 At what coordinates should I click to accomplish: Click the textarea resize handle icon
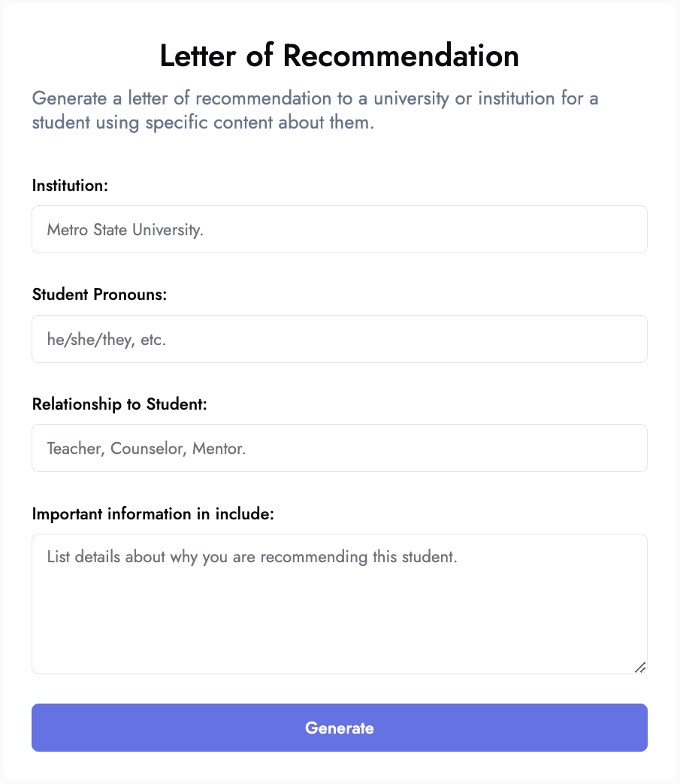click(640, 667)
